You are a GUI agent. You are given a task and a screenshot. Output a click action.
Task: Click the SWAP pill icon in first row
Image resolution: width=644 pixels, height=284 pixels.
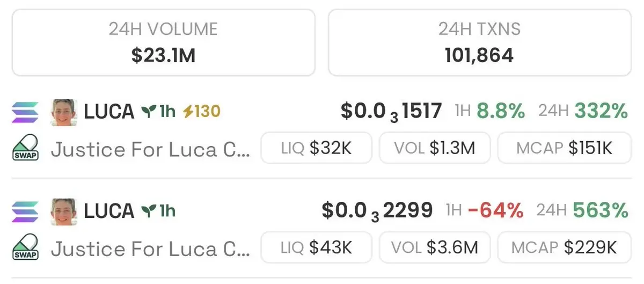pos(25,148)
